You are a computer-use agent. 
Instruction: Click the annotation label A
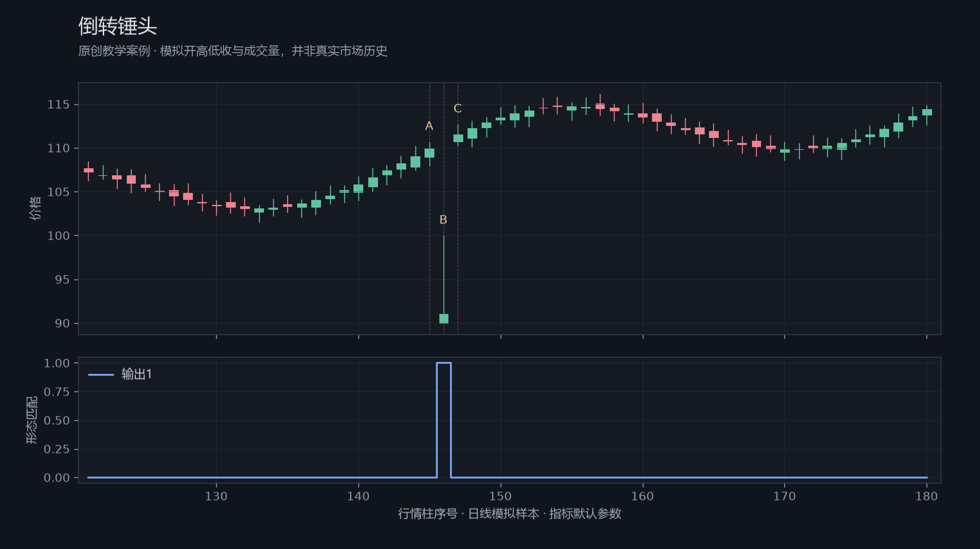click(x=429, y=126)
